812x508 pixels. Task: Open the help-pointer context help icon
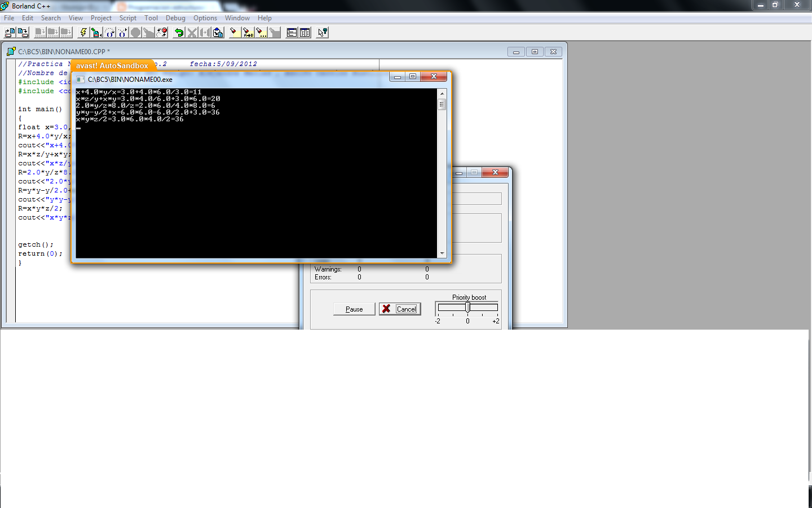click(x=322, y=32)
